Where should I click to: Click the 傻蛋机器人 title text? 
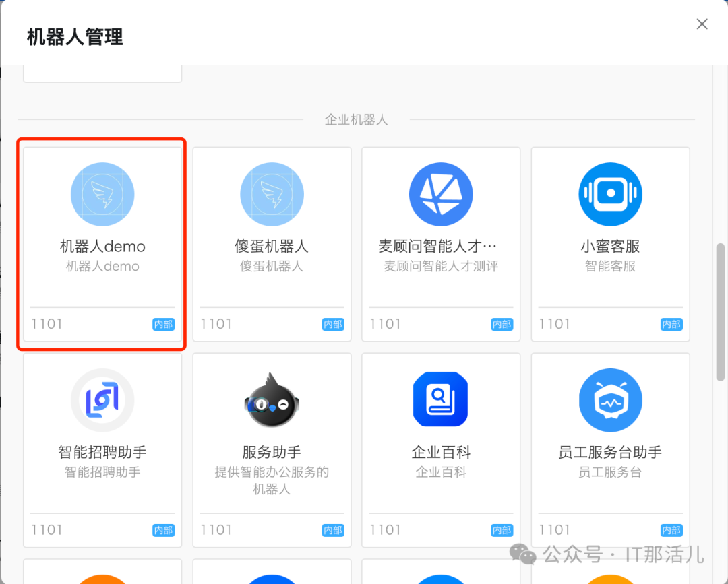272,247
